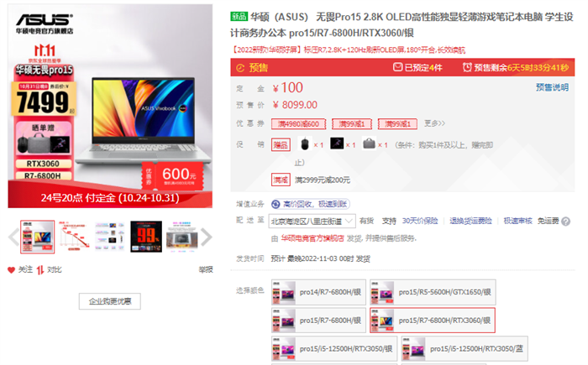Open the 极速审核 link
The height and width of the screenshot is (365, 588).
518,222
